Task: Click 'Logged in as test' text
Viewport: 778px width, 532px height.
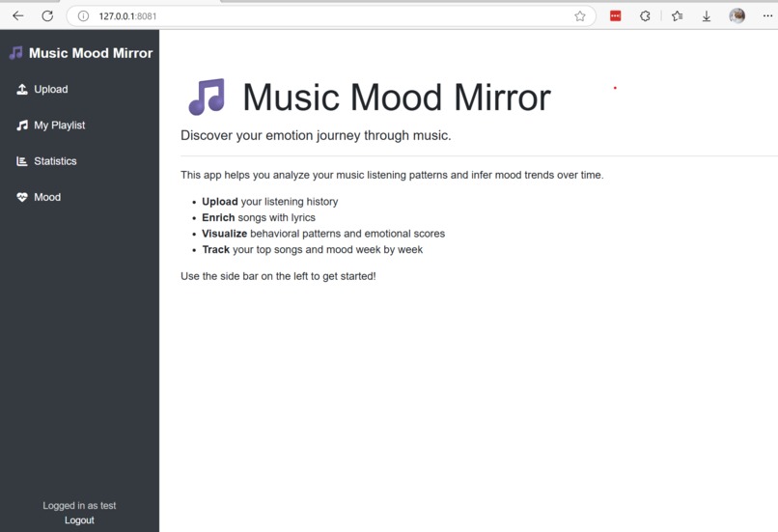Action: (x=79, y=505)
